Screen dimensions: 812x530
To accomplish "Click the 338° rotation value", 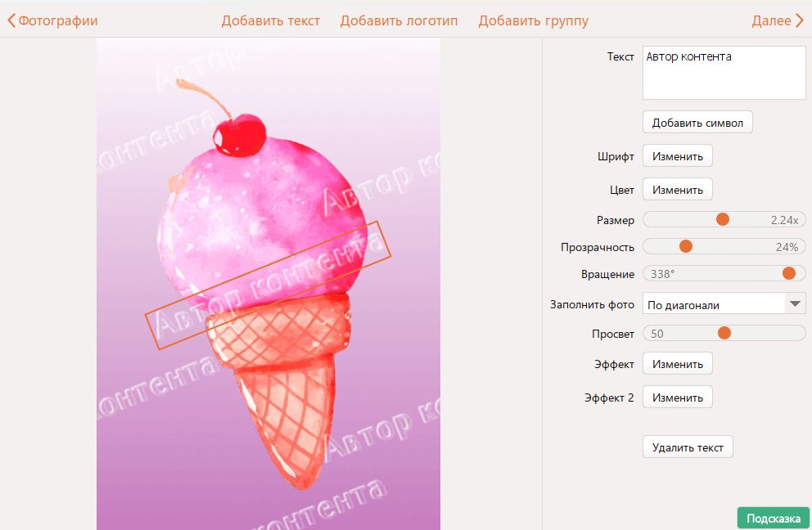I will click(662, 274).
